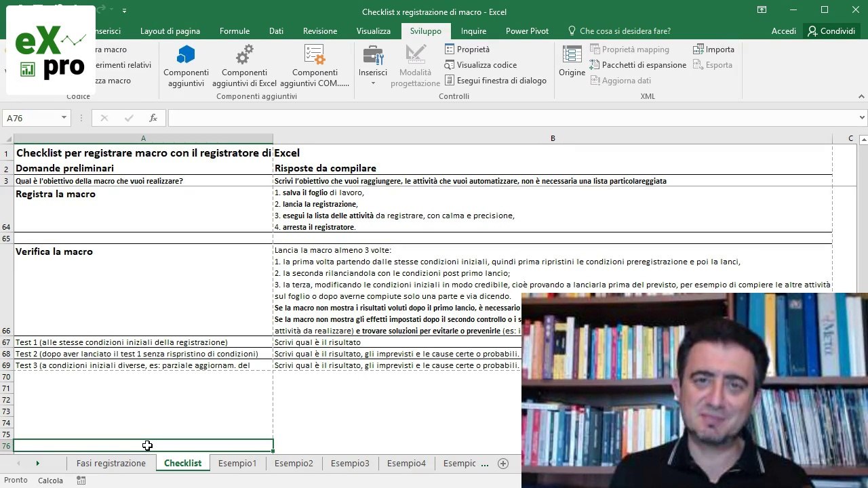Click the cancel formula X icon
The height and width of the screenshot is (488, 868).
coord(104,118)
